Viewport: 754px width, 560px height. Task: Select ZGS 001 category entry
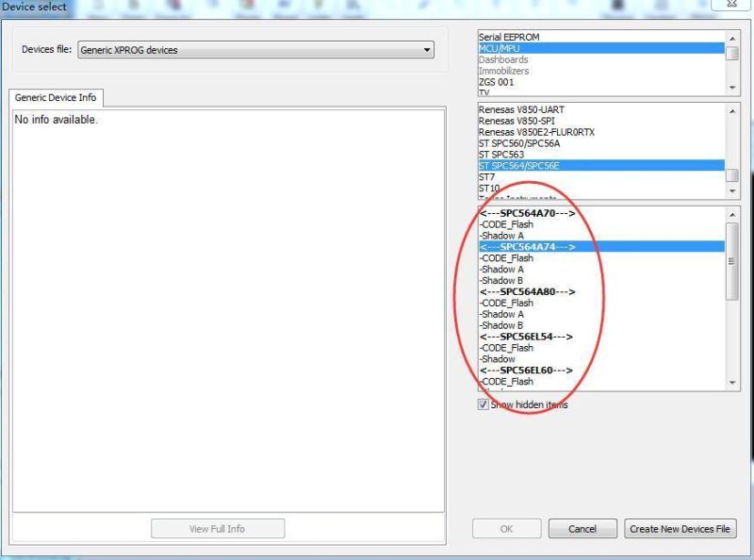601,82
